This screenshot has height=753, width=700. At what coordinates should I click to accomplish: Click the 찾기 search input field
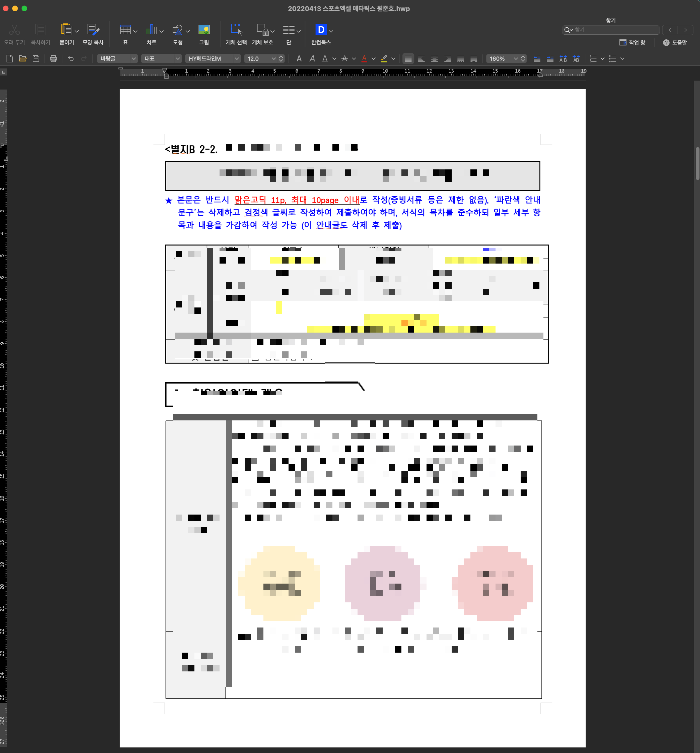(x=611, y=30)
